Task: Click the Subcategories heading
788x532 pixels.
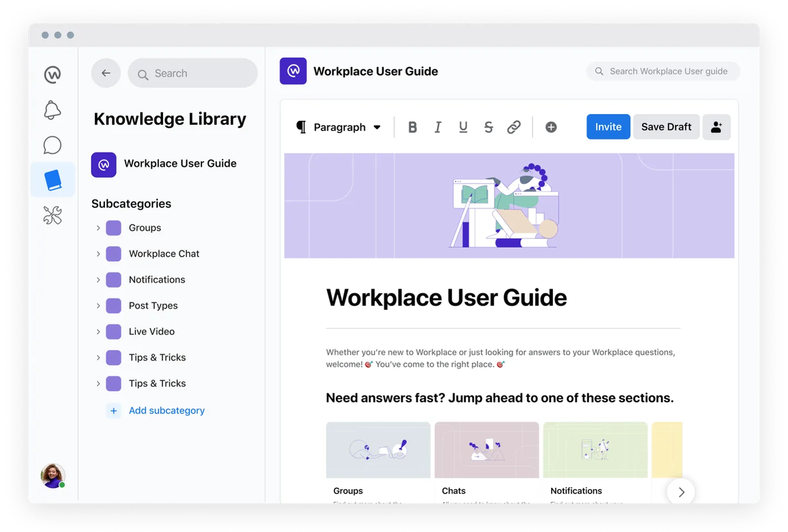Action: [132, 204]
